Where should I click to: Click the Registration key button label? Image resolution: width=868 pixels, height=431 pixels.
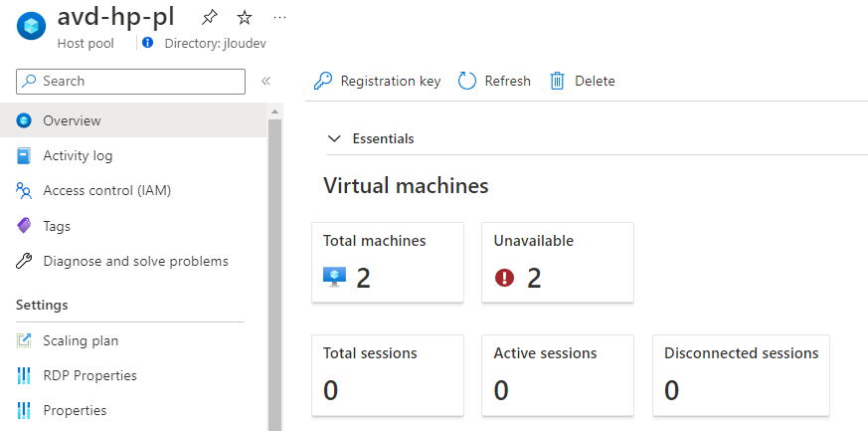tap(391, 81)
